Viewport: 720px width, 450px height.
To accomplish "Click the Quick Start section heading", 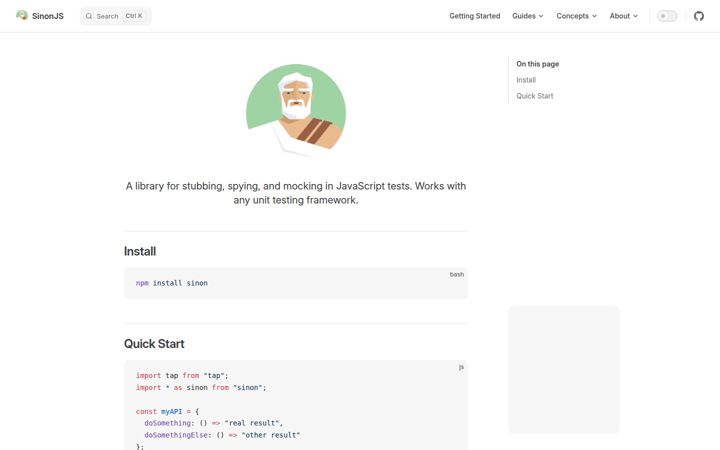I will click(154, 343).
